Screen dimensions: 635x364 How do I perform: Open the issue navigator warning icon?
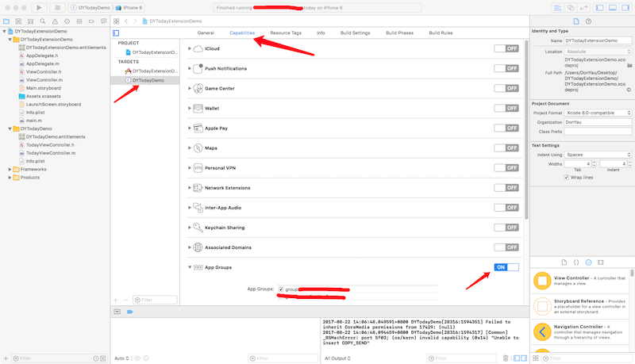[55, 21]
